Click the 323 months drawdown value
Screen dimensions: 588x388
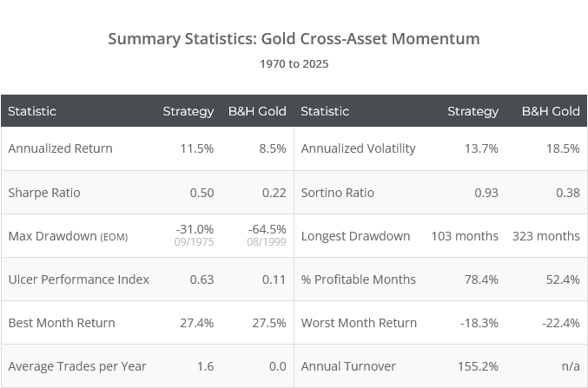click(x=547, y=236)
